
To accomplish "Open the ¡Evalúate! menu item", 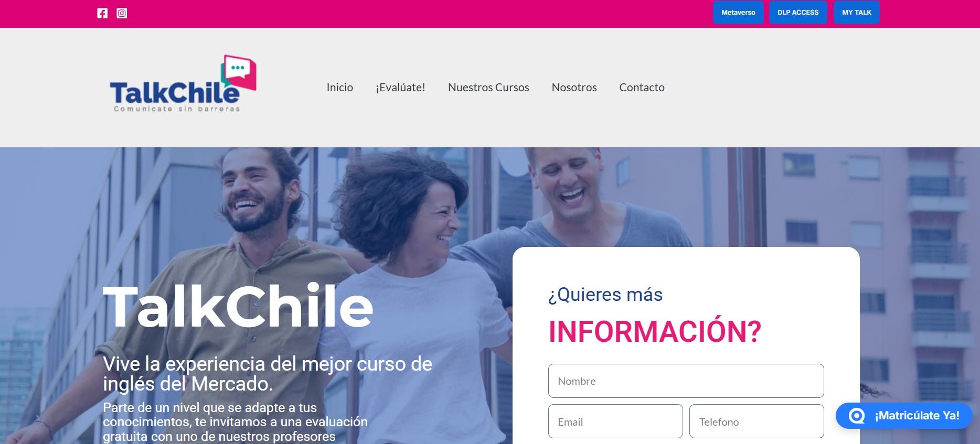I will [x=400, y=88].
